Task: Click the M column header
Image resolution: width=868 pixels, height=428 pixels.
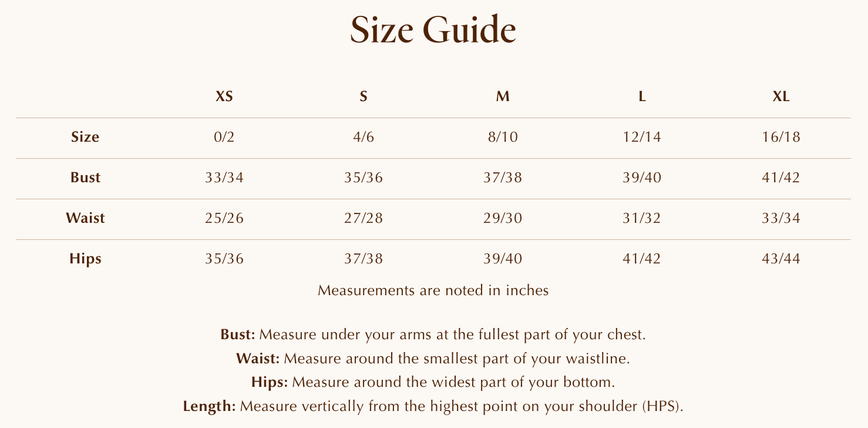Action: tap(503, 97)
